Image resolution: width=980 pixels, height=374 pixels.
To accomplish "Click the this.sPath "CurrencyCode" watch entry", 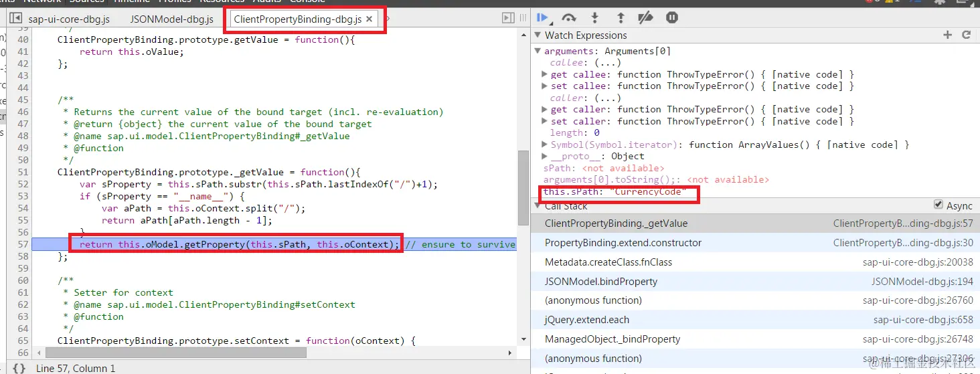I will [x=615, y=192].
